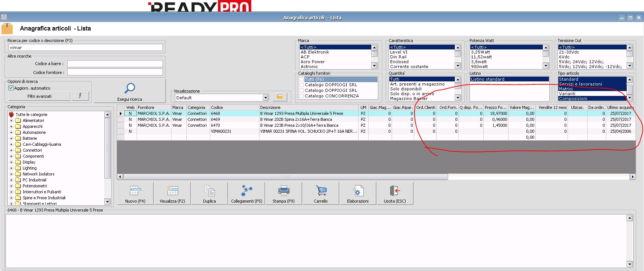
Task: Open the Carrello cart
Action: 321,193
